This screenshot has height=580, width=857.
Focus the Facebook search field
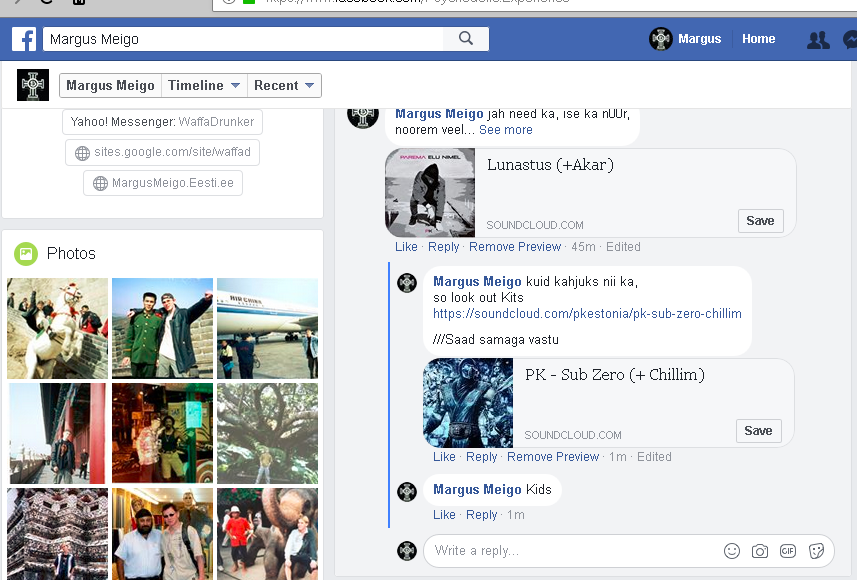click(x=243, y=39)
